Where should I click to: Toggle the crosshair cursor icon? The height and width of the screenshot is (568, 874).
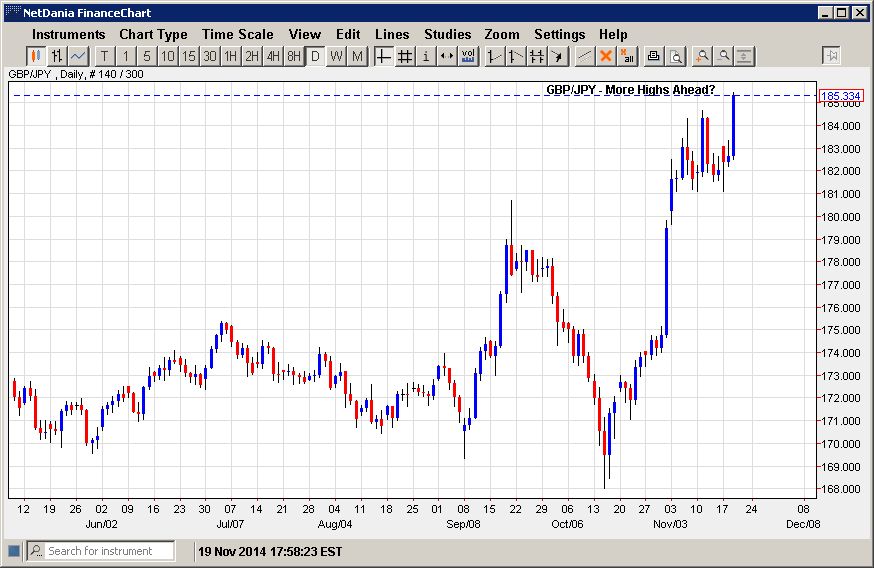pos(383,56)
